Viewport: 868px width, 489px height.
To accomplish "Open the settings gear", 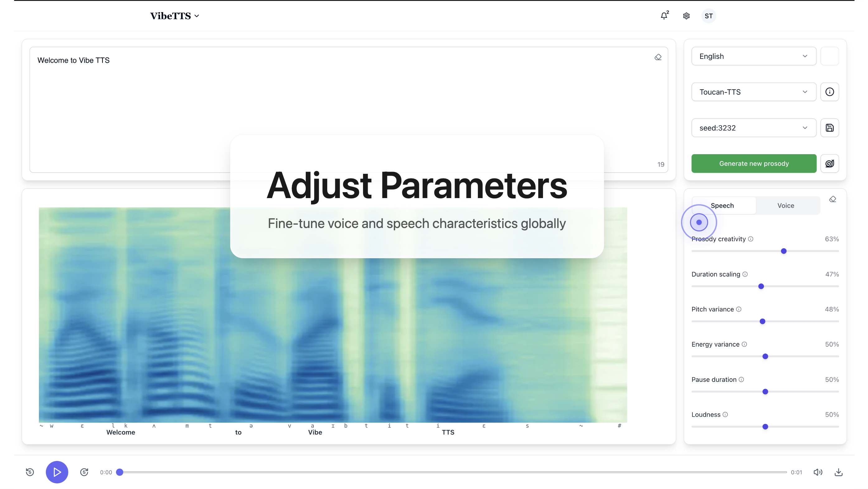I will [x=686, y=16].
